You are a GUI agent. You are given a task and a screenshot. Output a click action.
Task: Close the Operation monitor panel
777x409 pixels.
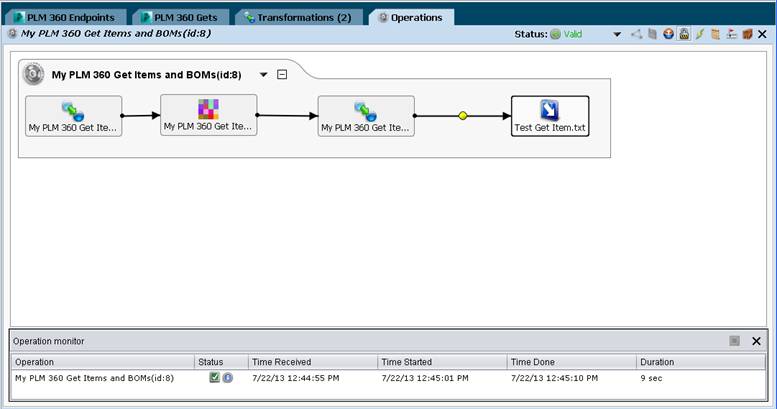(756, 341)
